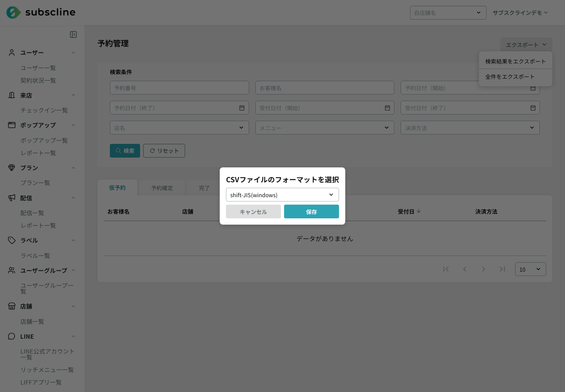
Task: Collapse the ポップアップ sidebar section
Action: pos(73,125)
